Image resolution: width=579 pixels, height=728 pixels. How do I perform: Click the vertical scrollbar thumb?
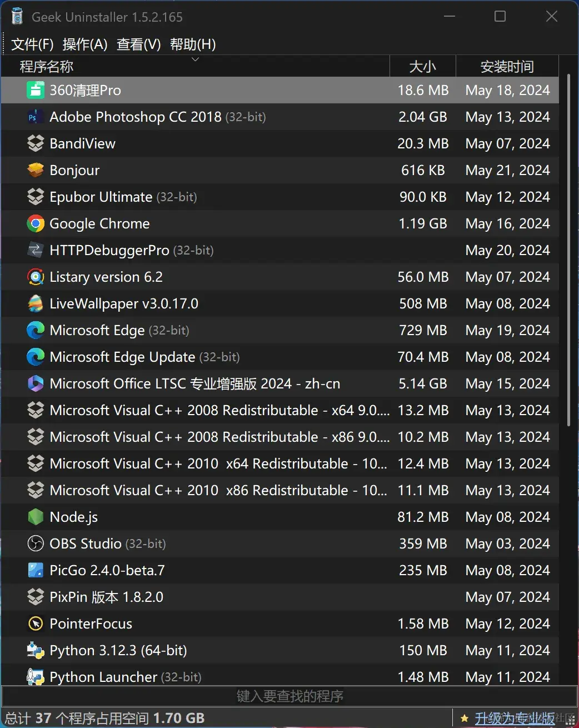coord(568,250)
